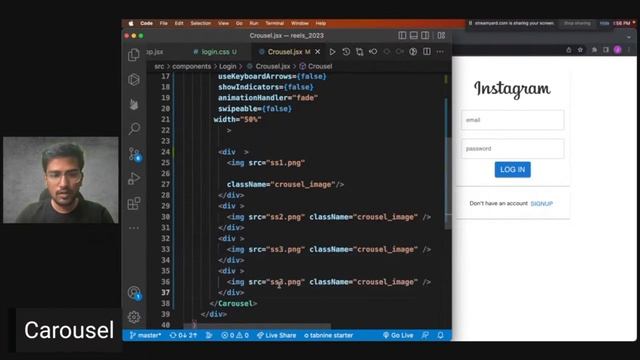Open Accounts menu in activity bar
640x360 pixels.
[134, 293]
